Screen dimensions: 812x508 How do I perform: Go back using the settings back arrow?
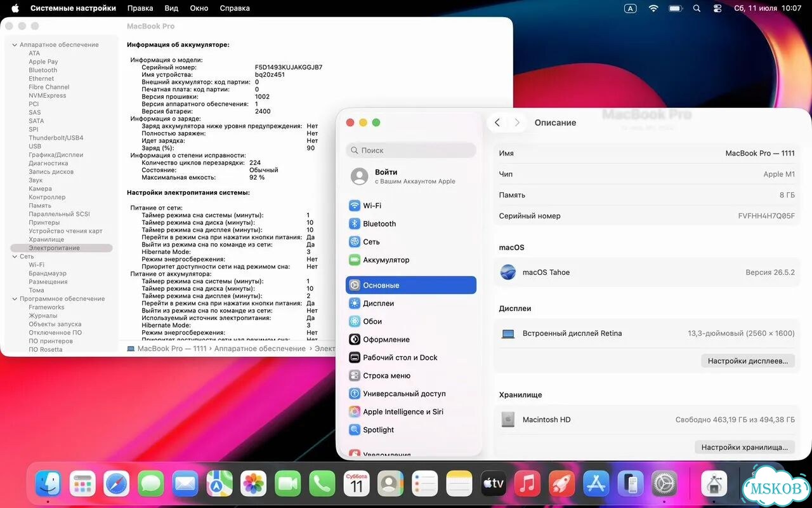tap(497, 123)
